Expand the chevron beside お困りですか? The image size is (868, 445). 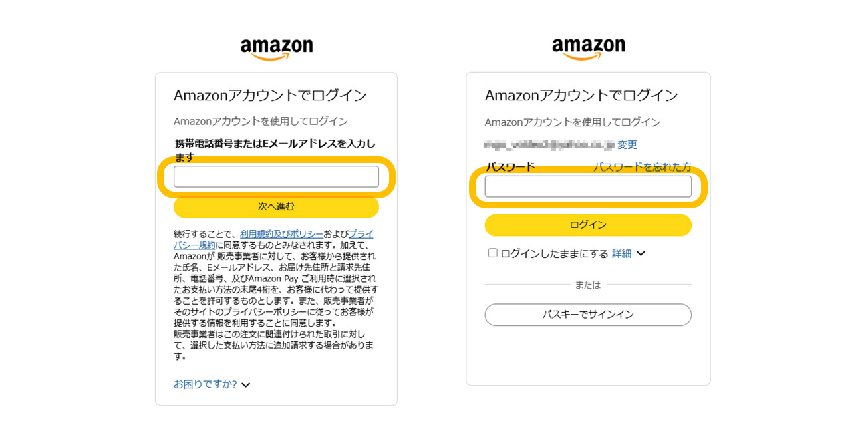(245, 385)
